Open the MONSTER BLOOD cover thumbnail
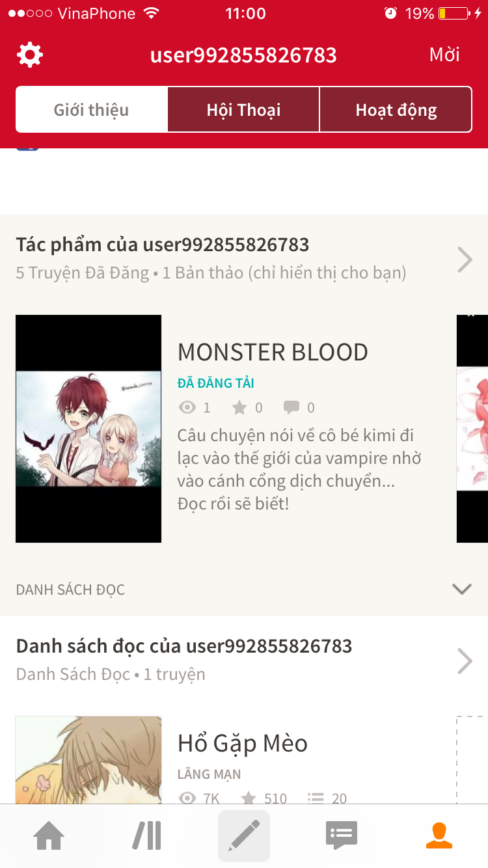 tap(88, 429)
